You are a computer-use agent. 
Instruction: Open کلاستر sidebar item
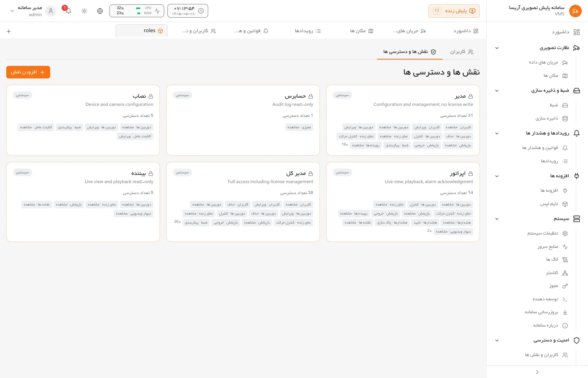coord(557,273)
